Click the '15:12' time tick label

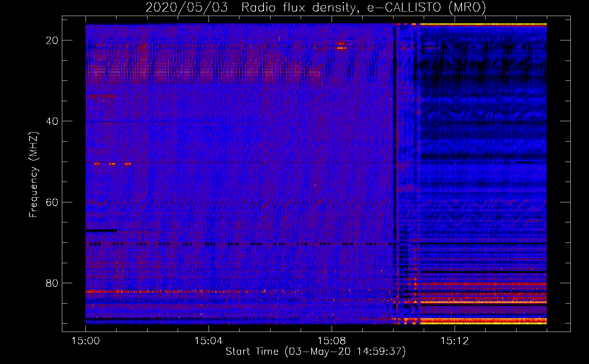coord(454,341)
